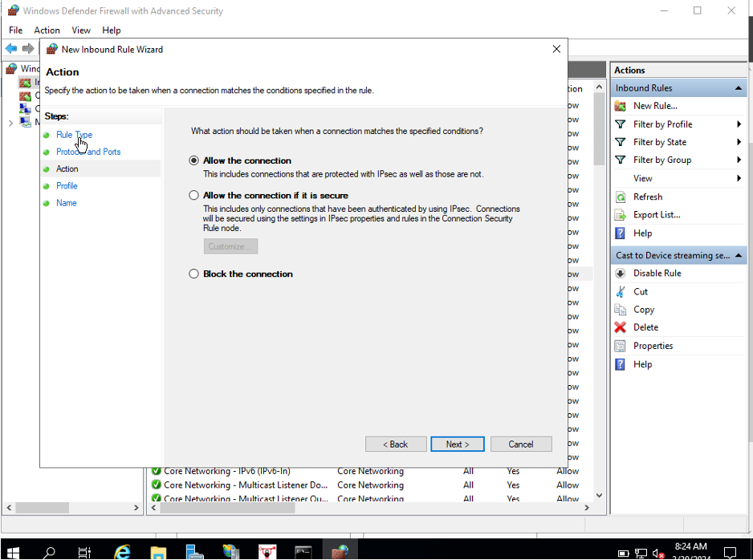Open Task View from the taskbar
Viewport: 753px width, 560px height.
(x=84, y=552)
